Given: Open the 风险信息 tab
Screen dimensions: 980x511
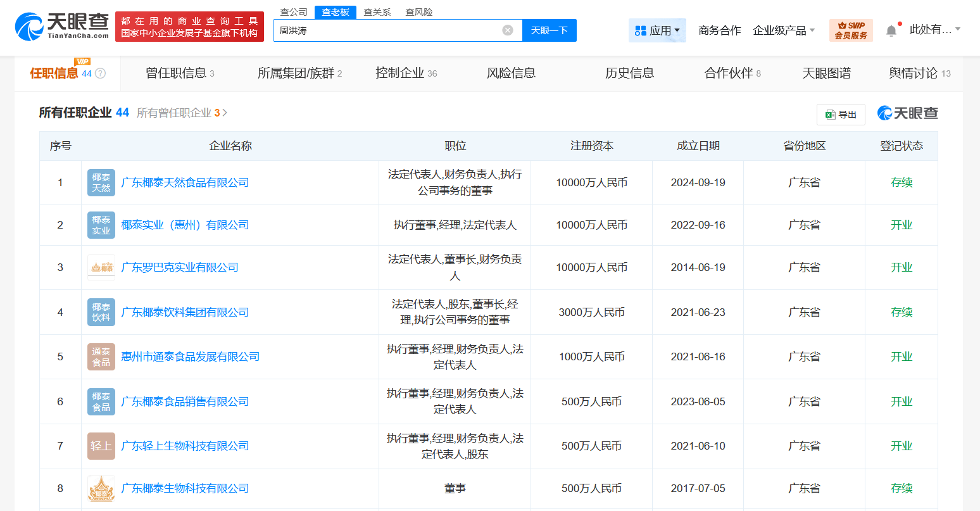Looking at the screenshot, I should pyautogui.click(x=512, y=73).
